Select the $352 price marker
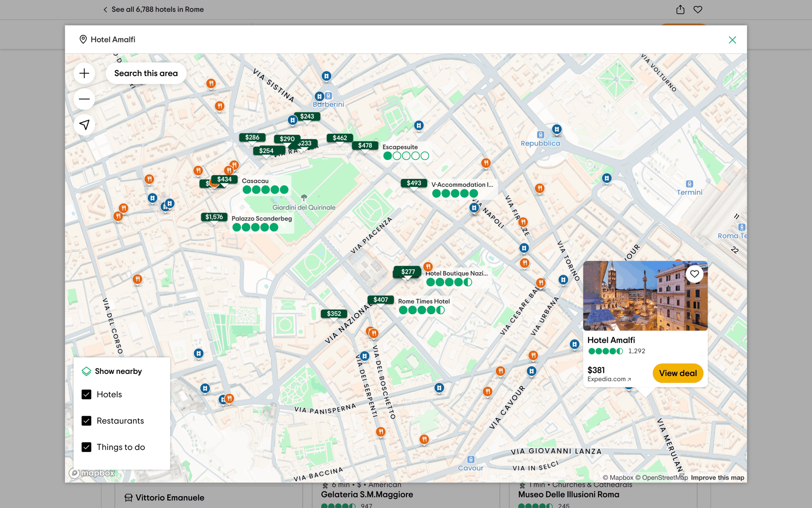This screenshot has width=812, height=508. [334, 314]
